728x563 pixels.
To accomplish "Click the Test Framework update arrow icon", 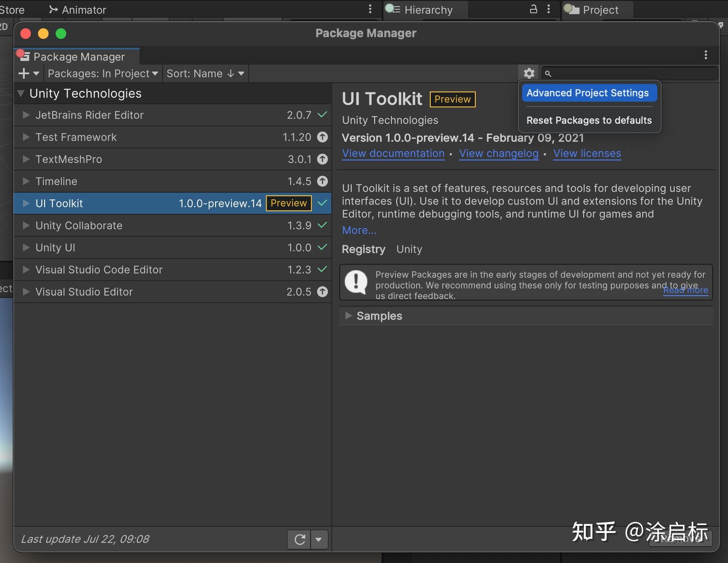I will (x=323, y=137).
